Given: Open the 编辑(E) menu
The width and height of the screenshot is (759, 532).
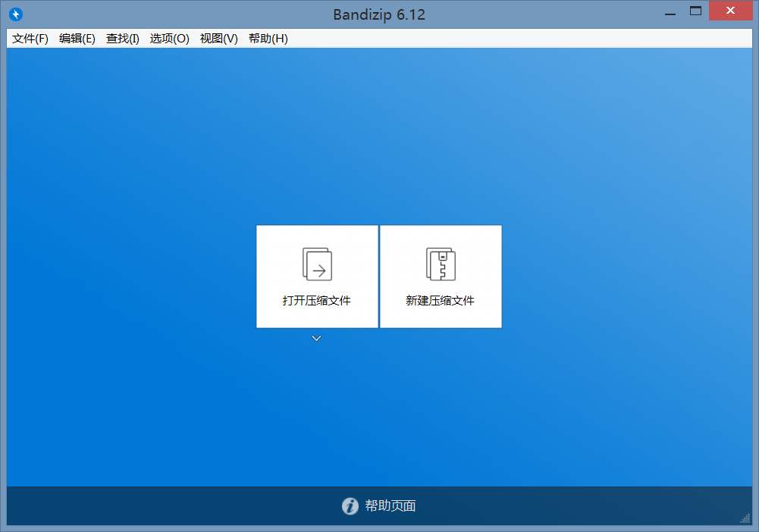Looking at the screenshot, I should click(x=77, y=38).
